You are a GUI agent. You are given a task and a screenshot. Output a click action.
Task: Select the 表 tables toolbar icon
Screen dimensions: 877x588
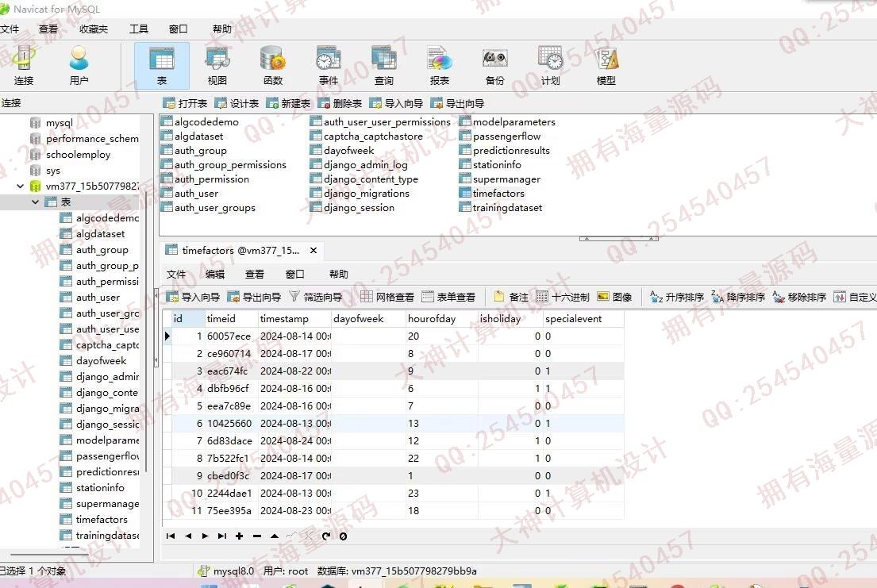162,65
